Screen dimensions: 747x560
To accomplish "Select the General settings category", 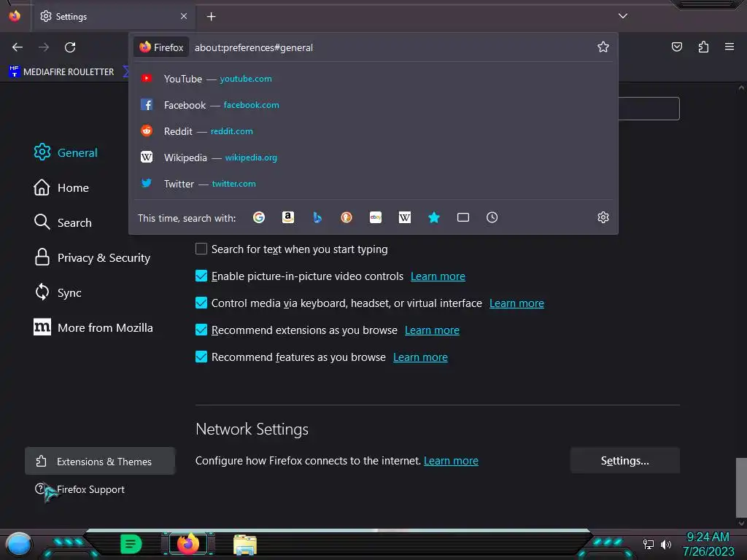I will coord(66,152).
